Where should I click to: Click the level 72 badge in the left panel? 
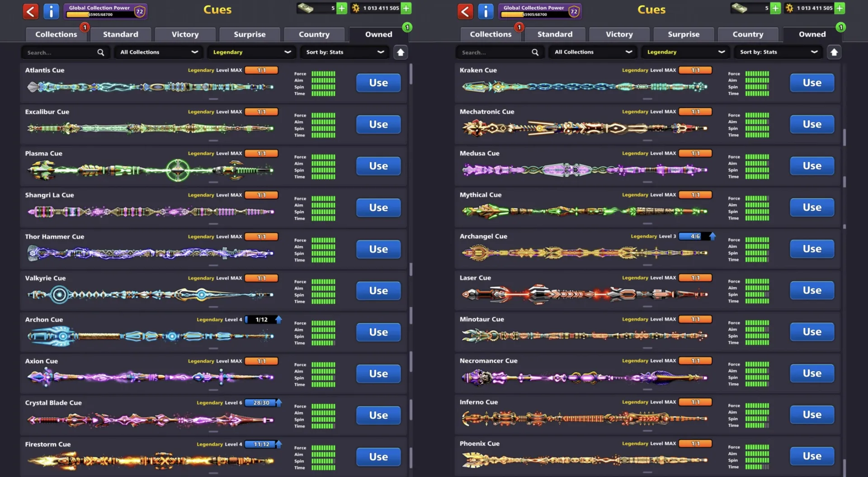(140, 11)
